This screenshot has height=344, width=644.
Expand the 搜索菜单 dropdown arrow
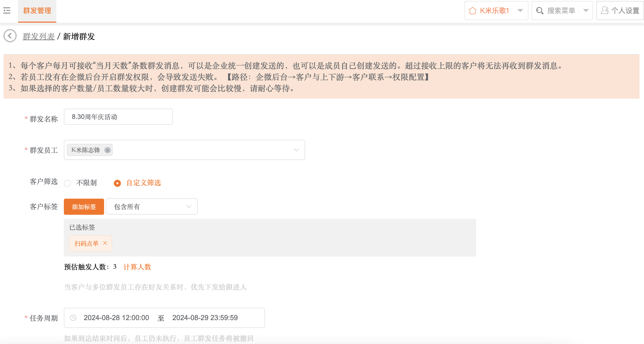point(586,11)
